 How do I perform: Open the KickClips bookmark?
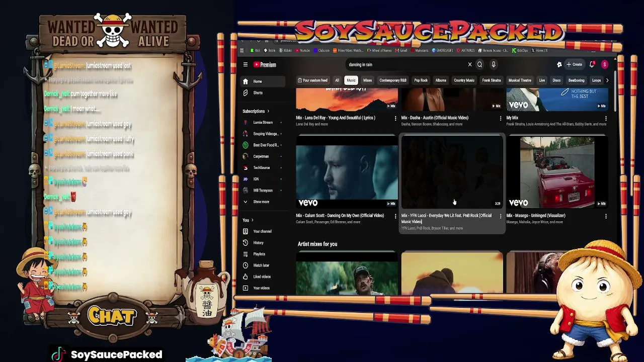521,50
